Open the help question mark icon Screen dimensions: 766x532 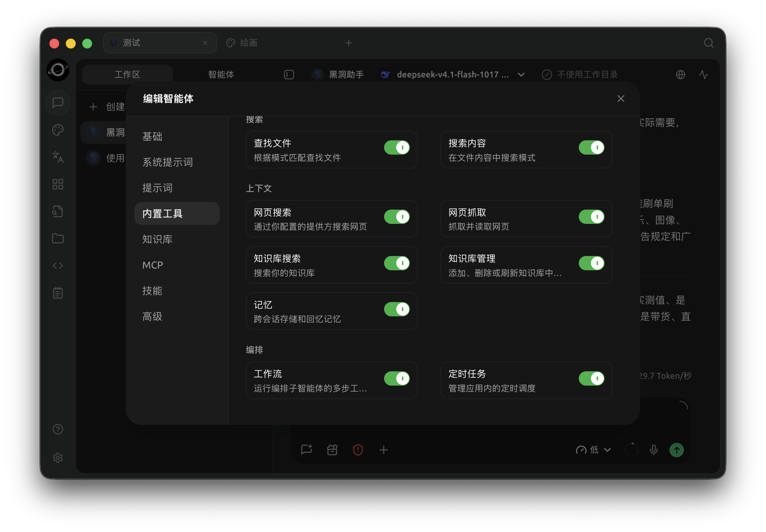click(58, 429)
